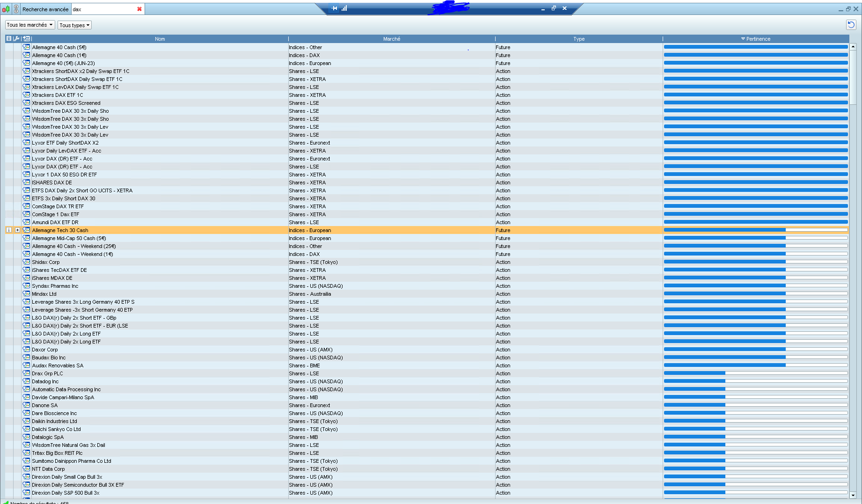Sort results by the Type column
Screen dimensions: 862x504
pyautogui.click(x=579, y=39)
